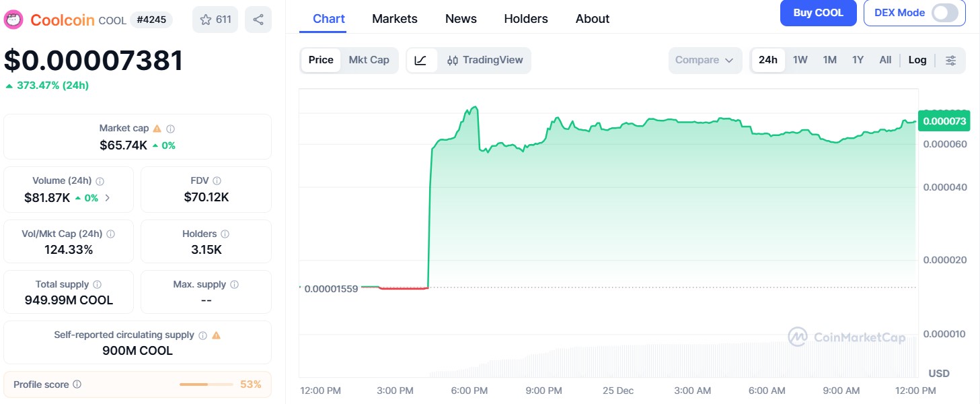Screen dimensions: 980x404
Task: Switch to the Holders tab
Action: tap(525, 19)
